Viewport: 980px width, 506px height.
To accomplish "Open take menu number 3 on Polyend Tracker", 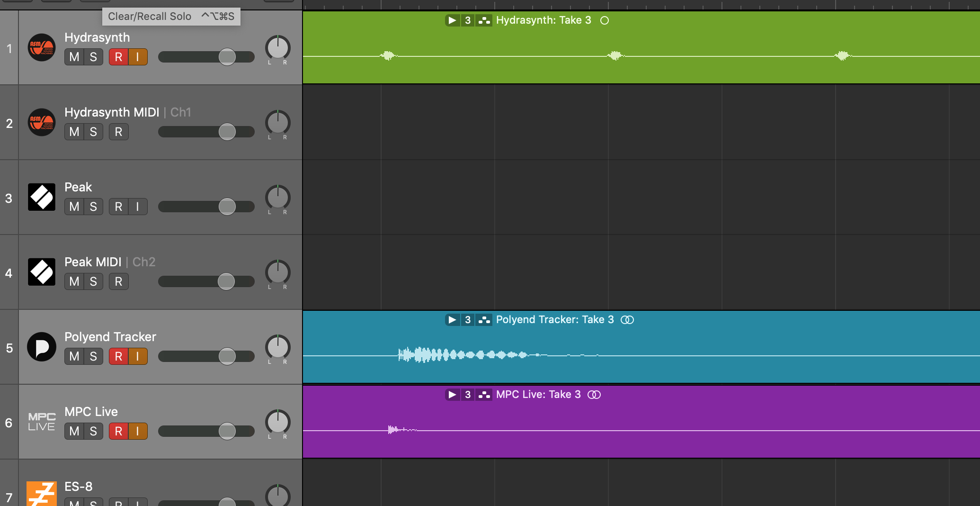I will (x=468, y=320).
